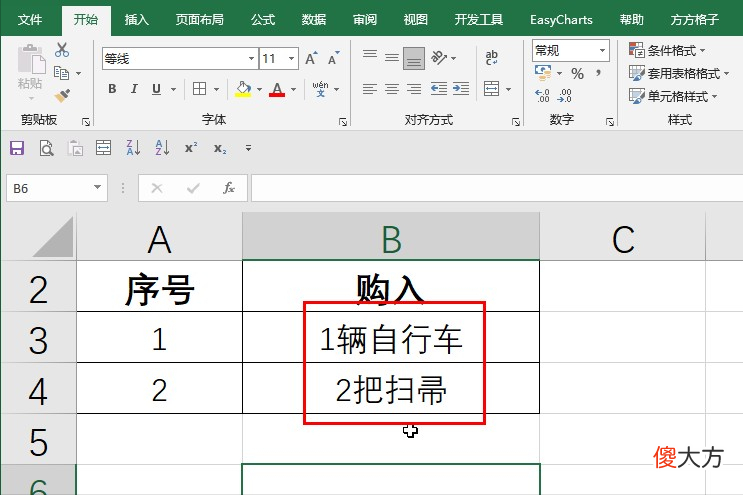Open 文件 tab
Viewport: 743px width, 495px height.
[x=30, y=19]
